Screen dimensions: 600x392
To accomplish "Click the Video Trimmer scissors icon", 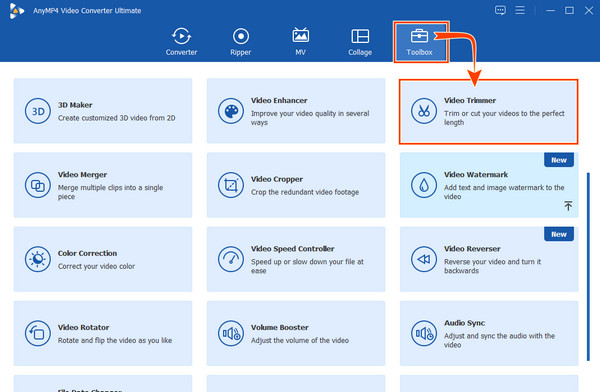I will pyautogui.click(x=424, y=111).
